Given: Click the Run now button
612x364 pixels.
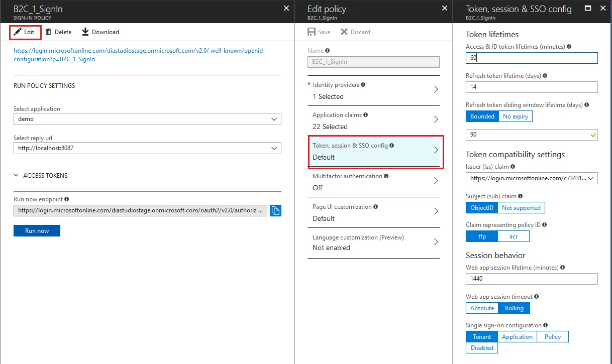Looking at the screenshot, I should pos(37,231).
